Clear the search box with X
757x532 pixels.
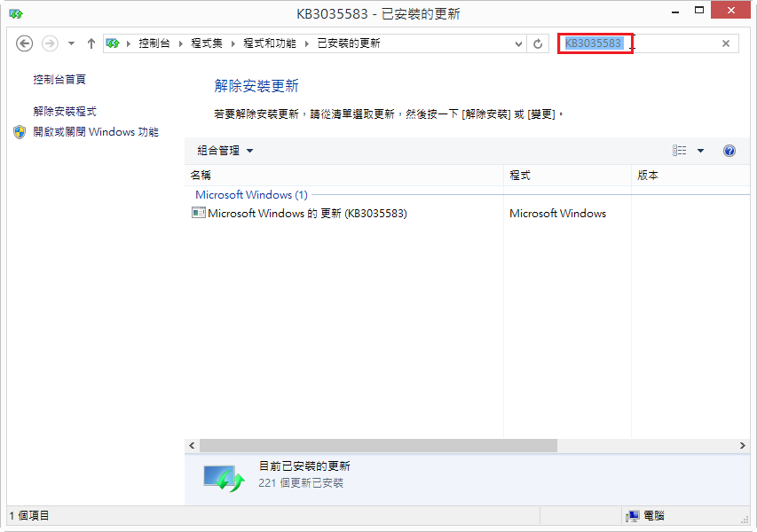(x=726, y=43)
